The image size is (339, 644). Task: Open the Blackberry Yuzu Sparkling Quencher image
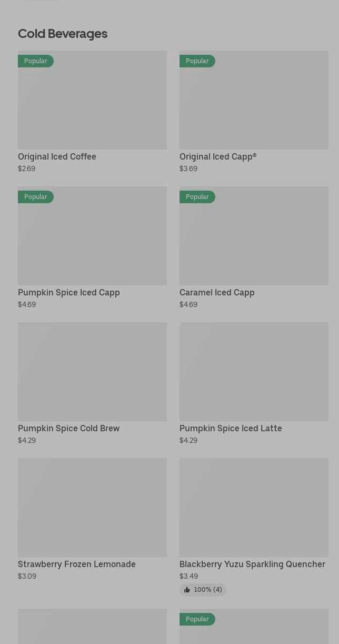pos(254,508)
